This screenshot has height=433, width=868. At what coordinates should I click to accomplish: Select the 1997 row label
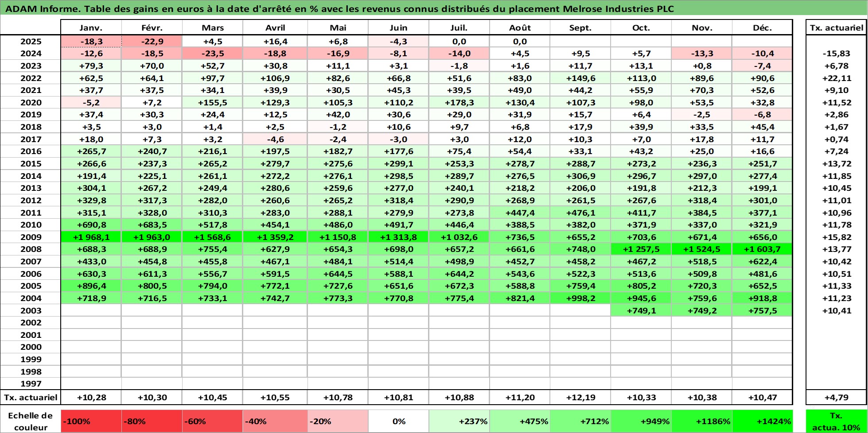(31, 384)
